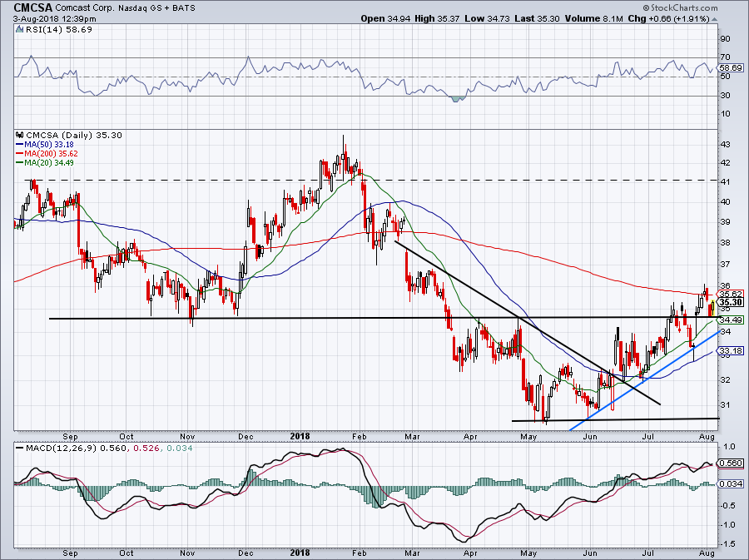Click the MA(50) 33.18 legend text
Screen dimensions: 749x560
49,145
